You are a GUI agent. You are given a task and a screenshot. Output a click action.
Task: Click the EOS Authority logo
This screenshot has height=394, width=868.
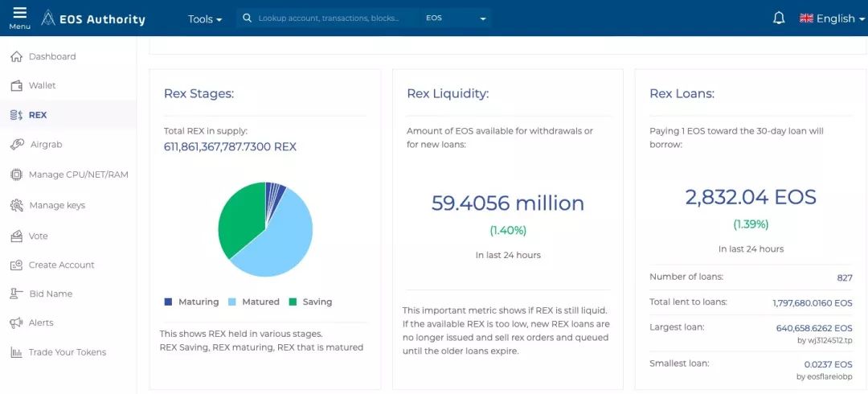click(93, 18)
